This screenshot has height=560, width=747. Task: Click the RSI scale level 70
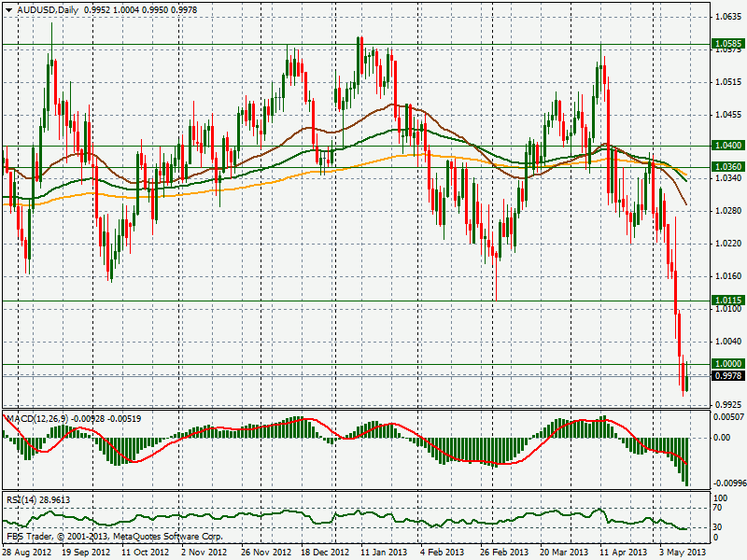717,508
